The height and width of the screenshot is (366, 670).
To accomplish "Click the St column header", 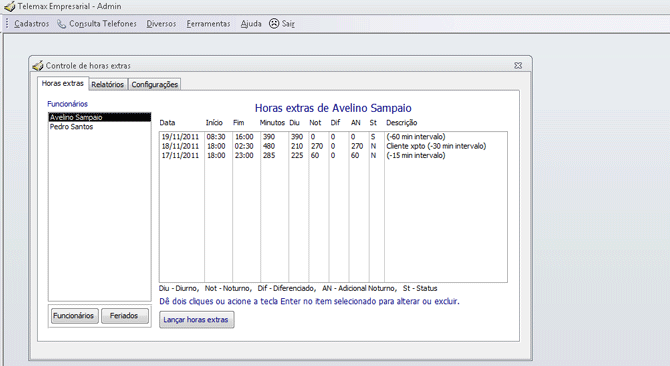I will tap(373, 123).
